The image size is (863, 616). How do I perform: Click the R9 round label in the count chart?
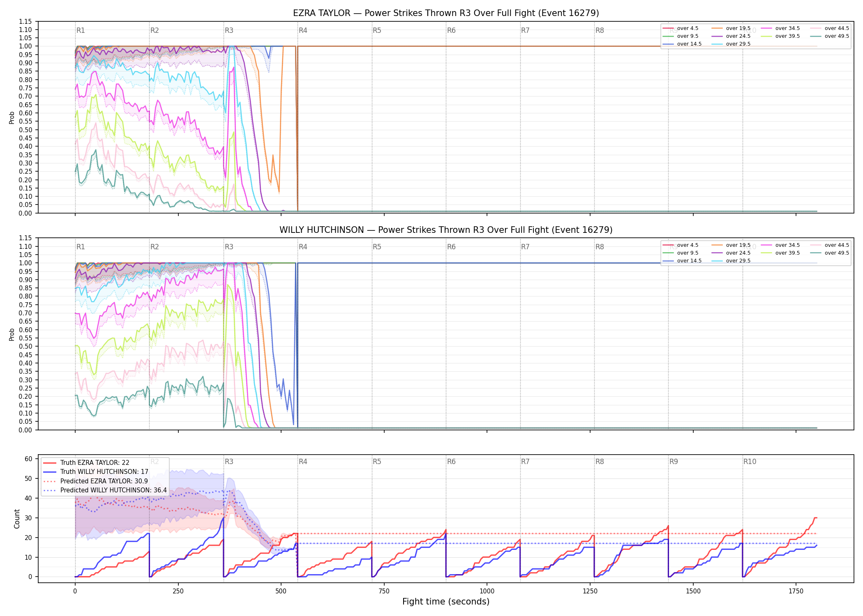pos(674,462)
